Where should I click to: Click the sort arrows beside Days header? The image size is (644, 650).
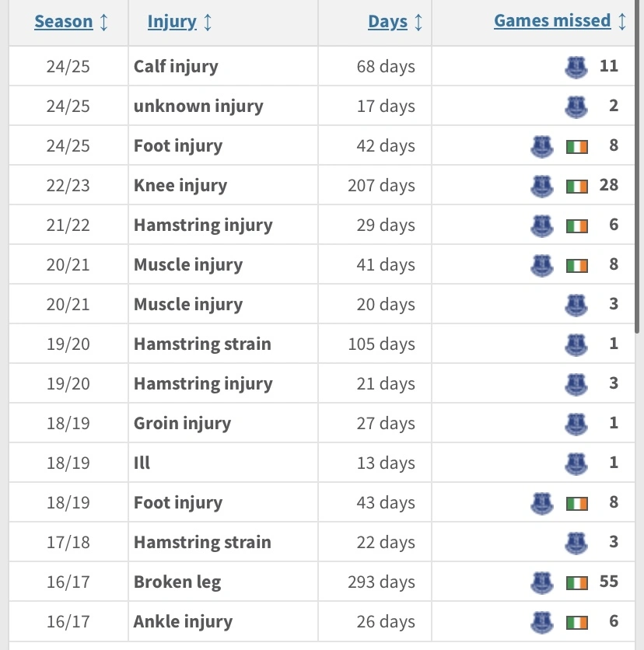418,22
